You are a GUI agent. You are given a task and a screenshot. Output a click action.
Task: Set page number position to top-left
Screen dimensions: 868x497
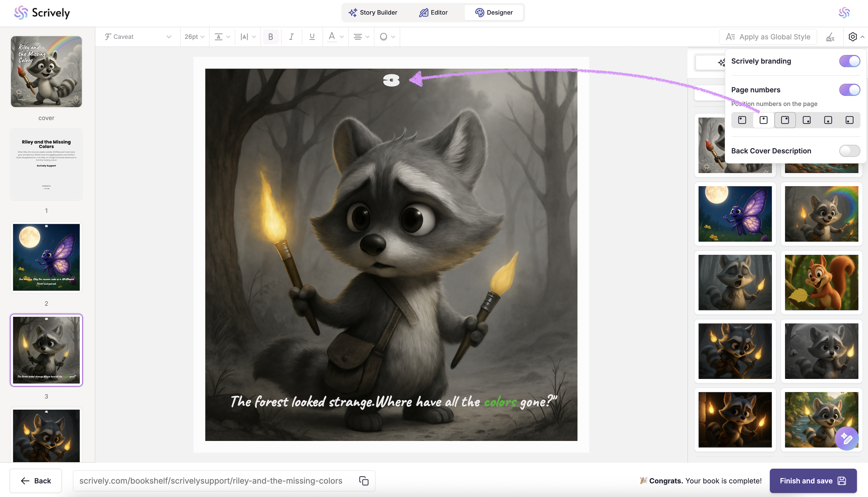click(x=742, y=120)
